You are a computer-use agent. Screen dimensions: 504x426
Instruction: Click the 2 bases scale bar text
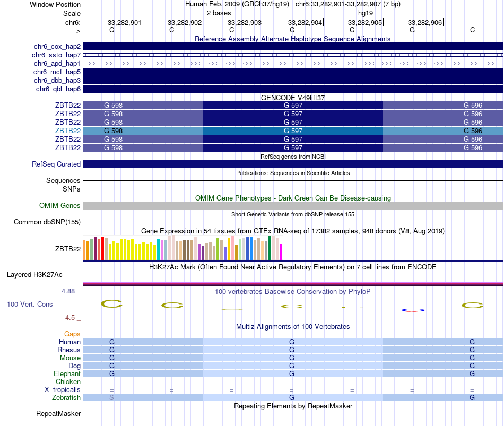[x=219, y=13]
